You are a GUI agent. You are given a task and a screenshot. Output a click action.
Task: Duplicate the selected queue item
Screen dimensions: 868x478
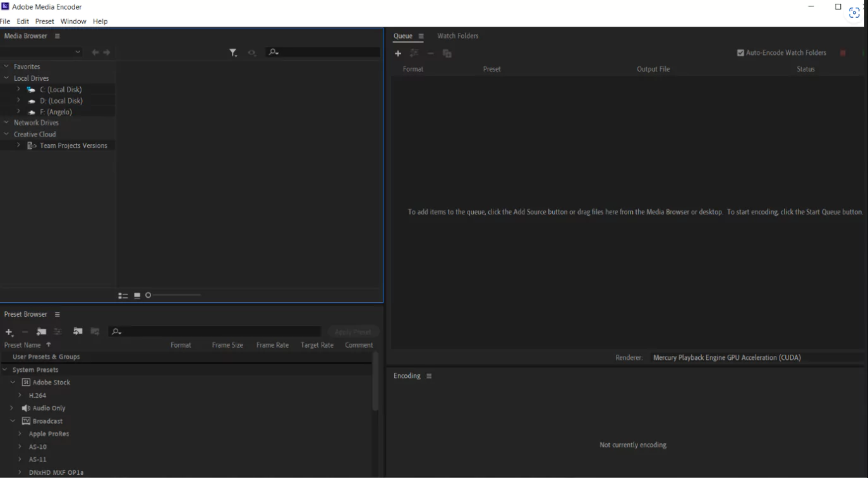[x=447, y=54]
